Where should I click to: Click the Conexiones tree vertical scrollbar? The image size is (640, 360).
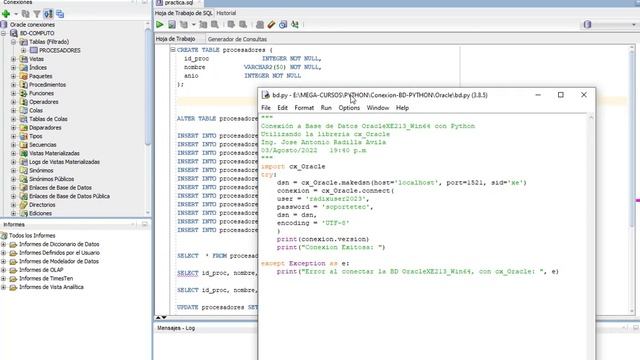tap(148, 86)
